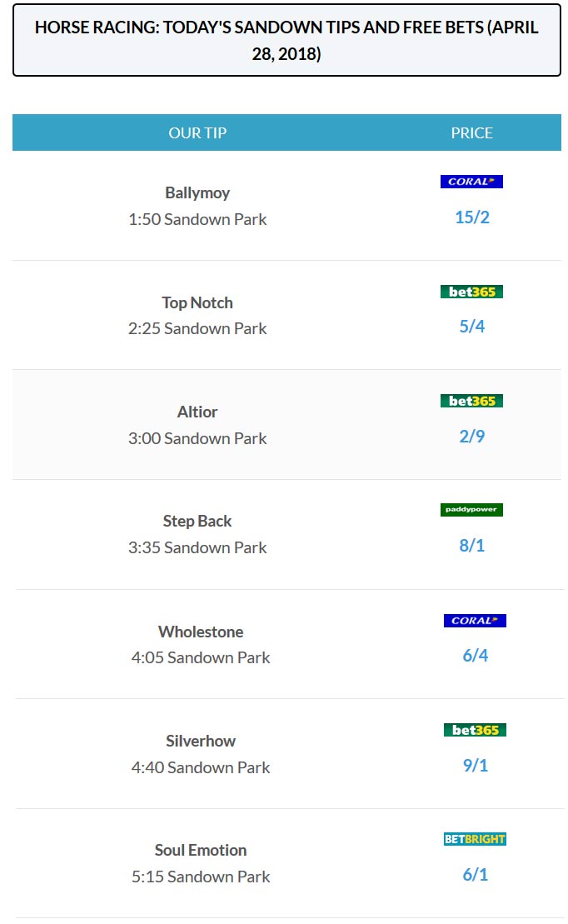568x924 pixels.
Task: Click the 3:35 Sandown Park race text
Action: click(197, 548)
